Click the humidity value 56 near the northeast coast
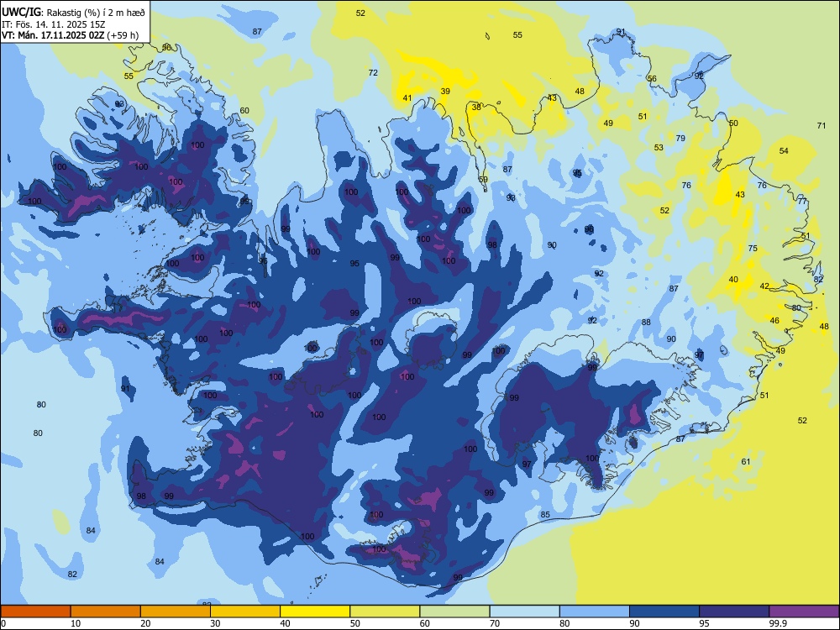The width and height of the screenshot is (840, 630). (652, 79)
